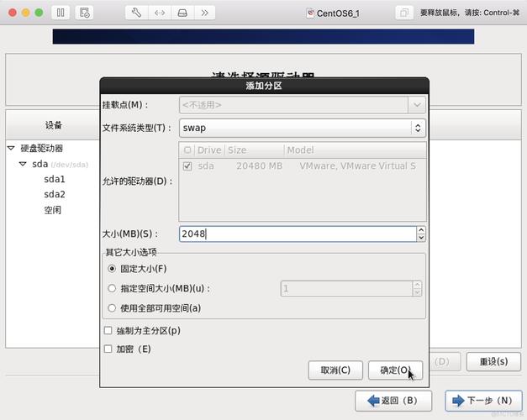Viewport: 527px width, 420px height.
Task: Open the snapshot manager icon
Action: [84, 13]
